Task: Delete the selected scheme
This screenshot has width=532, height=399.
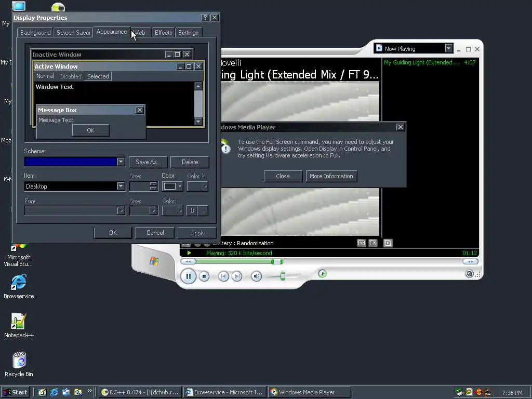Action: tap(190, 162)
